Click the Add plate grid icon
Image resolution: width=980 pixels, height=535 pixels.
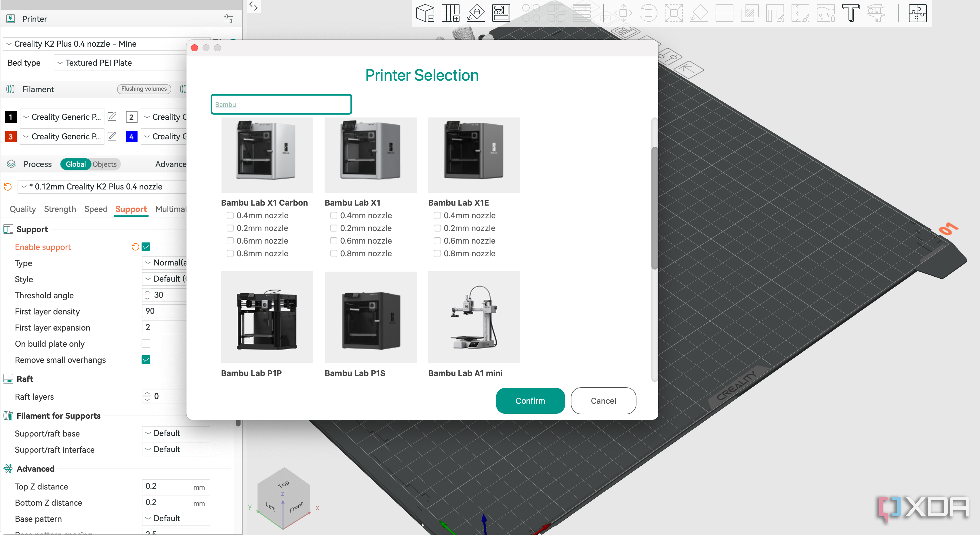[x=450, y=13]
